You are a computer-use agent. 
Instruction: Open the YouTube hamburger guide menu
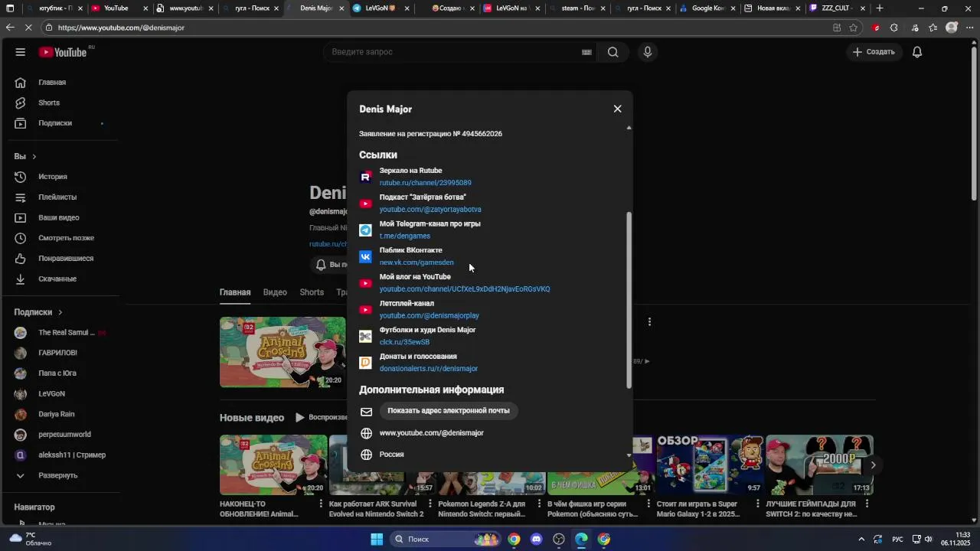click(x=21, y=52)
